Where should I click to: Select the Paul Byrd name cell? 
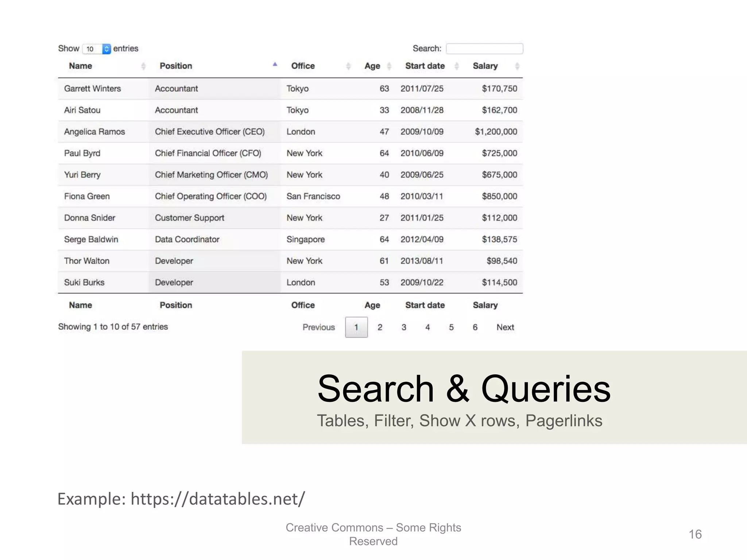(82, 153)
